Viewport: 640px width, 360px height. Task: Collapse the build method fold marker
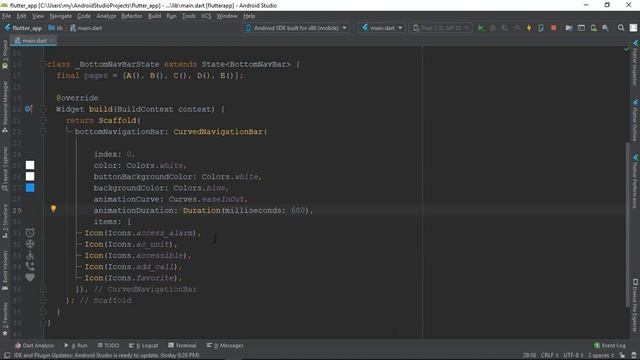(43, 109)
